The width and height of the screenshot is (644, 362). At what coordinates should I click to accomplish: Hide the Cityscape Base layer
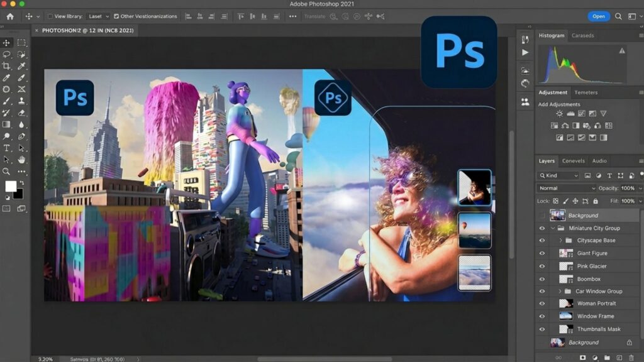pos(542,241)
